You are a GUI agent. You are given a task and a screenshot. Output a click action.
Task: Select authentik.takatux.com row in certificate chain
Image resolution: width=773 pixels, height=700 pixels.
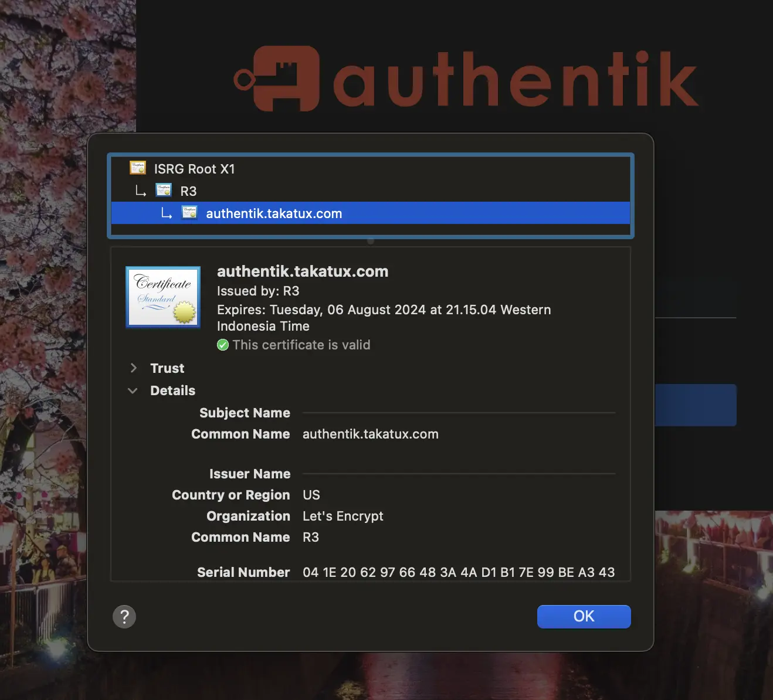[371, 213]
